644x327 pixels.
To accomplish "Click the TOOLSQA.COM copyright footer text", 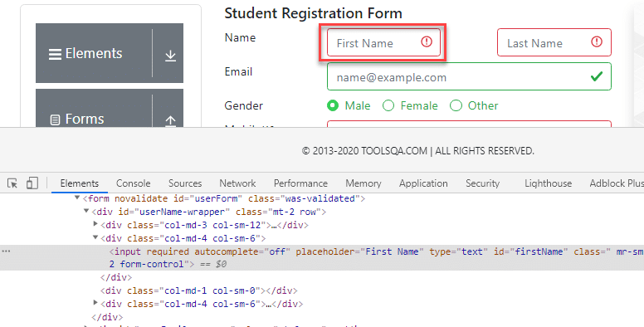I will click(417, 151).
